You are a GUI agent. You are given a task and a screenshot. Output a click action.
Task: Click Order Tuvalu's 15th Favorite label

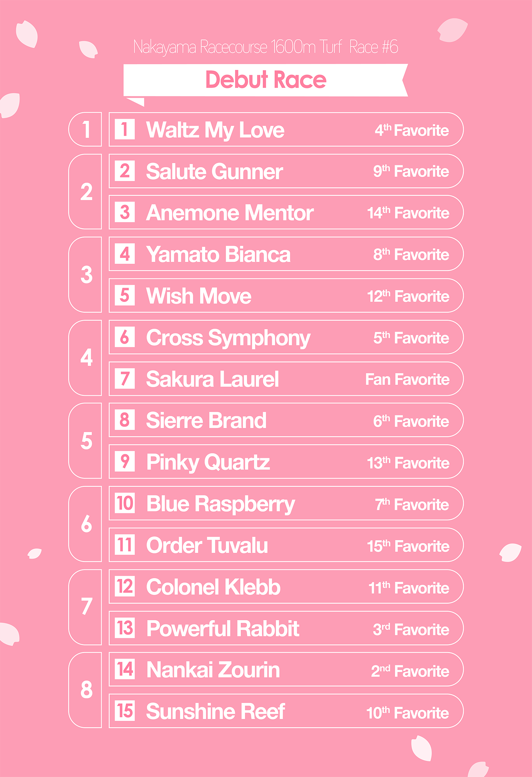408,546
